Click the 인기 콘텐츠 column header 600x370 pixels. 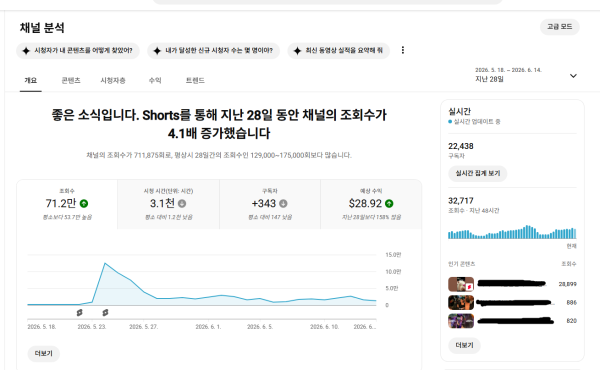pos(461,264)
